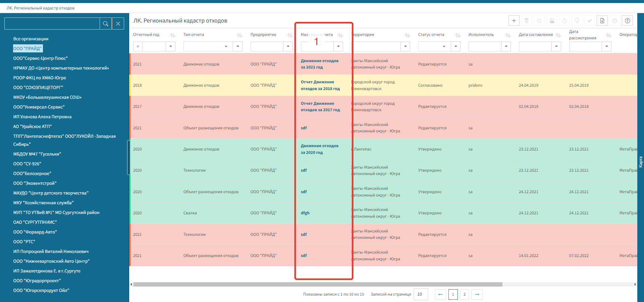Open filter options for 'Предприятие' column
Screen dimensions: 644x302
click(288, 46)
